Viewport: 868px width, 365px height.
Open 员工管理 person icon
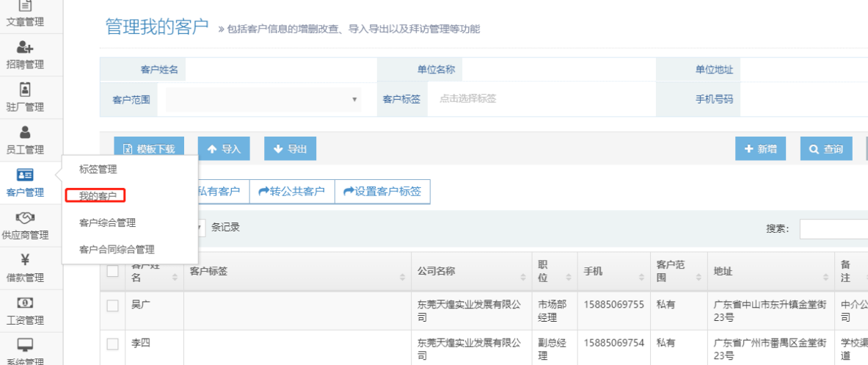pos(25,132)
